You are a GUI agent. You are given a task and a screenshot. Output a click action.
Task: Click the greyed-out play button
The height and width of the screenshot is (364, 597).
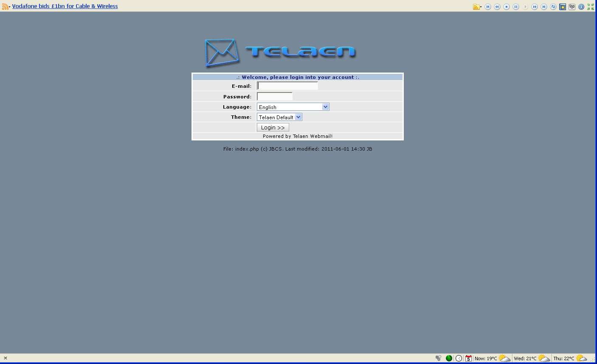[525, 7]
